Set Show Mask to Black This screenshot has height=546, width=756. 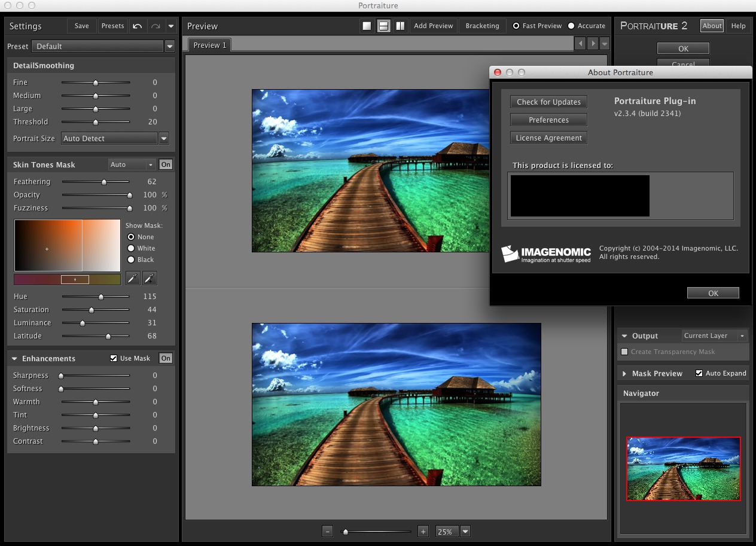point(131,260)
